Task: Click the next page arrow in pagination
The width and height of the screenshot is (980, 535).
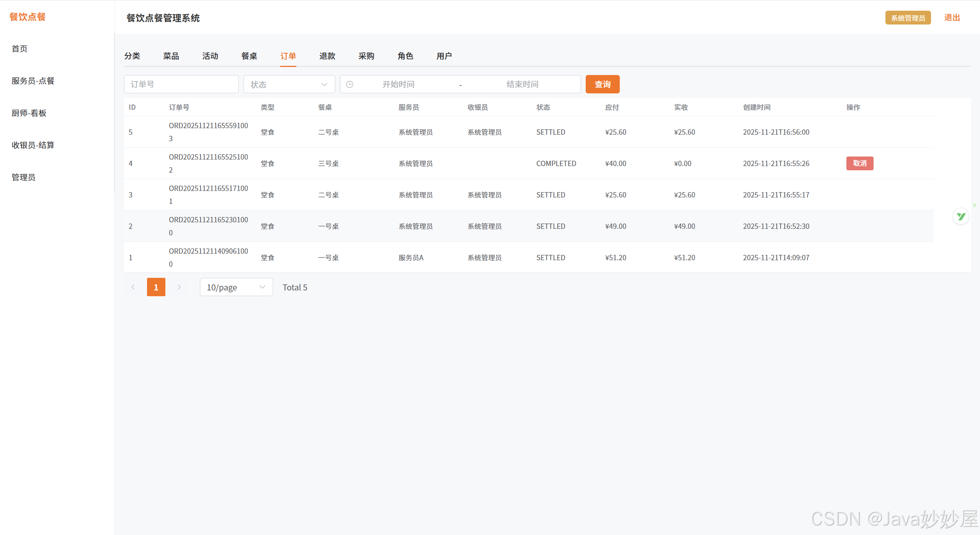Action: coord(179,287)
